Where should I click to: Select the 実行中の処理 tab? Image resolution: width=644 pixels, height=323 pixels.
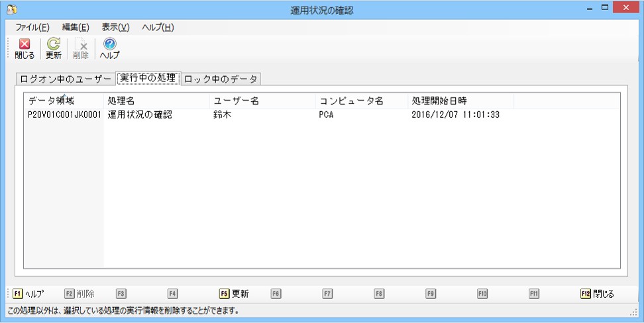[148, 78]
